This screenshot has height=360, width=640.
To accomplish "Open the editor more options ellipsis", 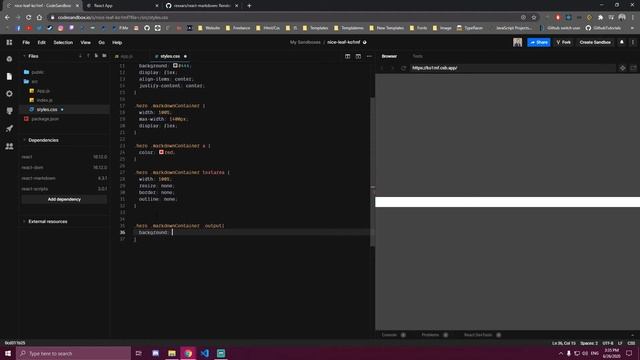I will coord(369,56).
